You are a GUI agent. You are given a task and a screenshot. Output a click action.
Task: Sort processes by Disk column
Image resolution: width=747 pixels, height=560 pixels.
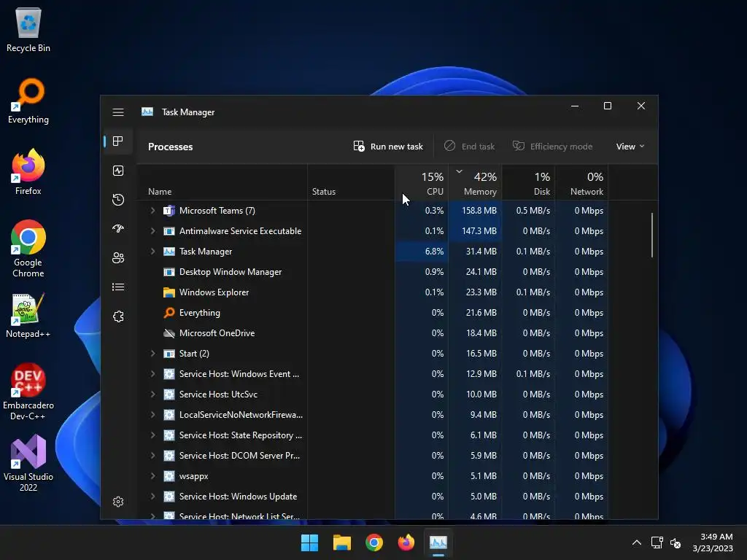click(x=528, y=182)
